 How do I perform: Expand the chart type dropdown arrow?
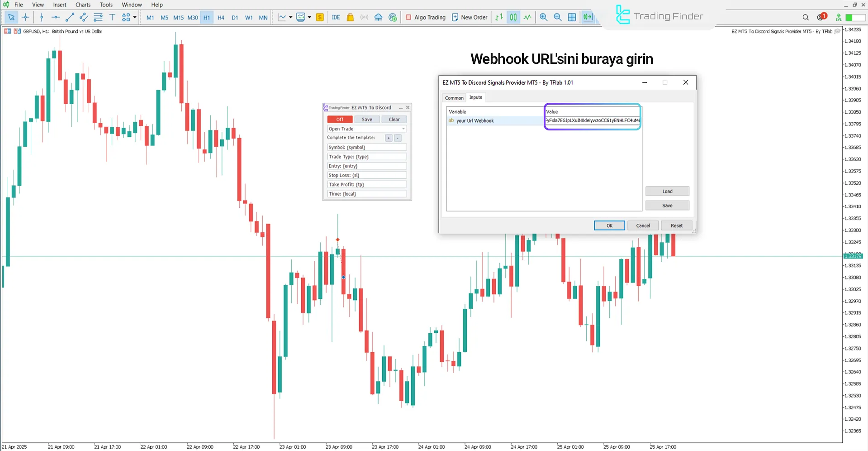coord(290,17)
